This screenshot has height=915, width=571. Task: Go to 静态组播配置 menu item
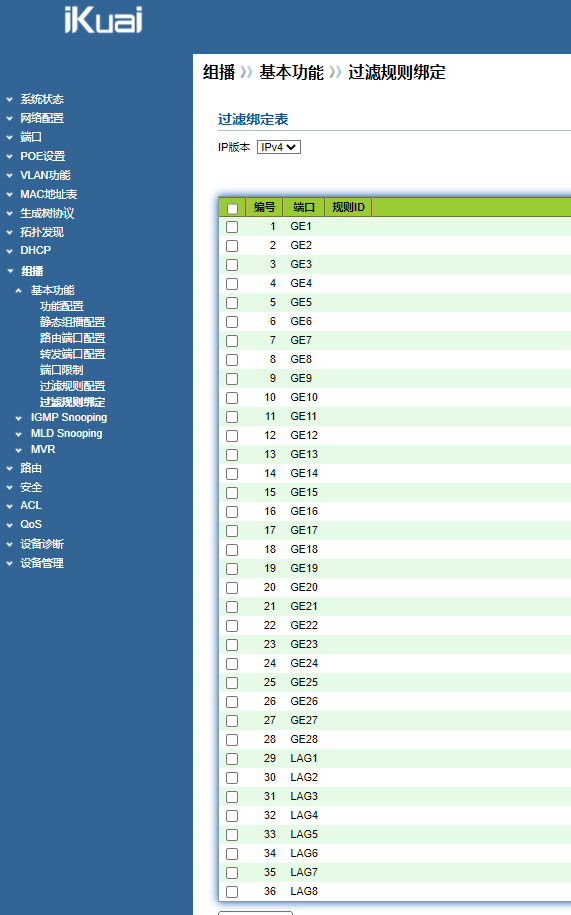[72, 322]
